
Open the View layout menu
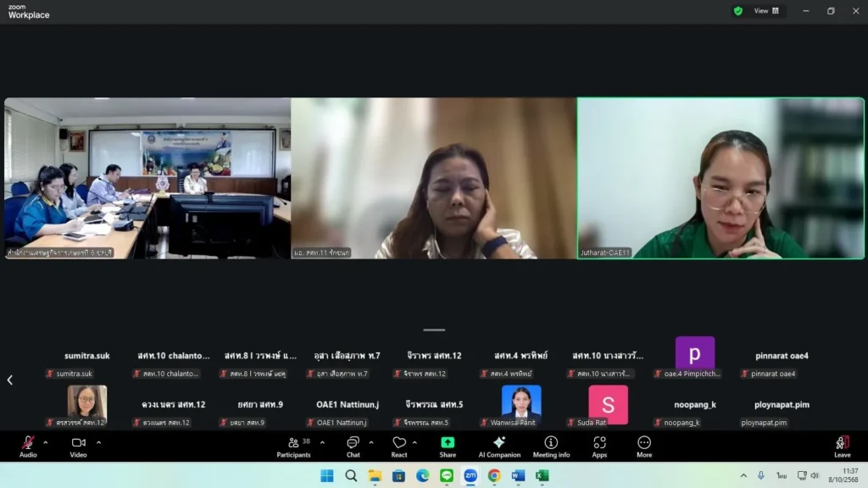coord(766,11)
